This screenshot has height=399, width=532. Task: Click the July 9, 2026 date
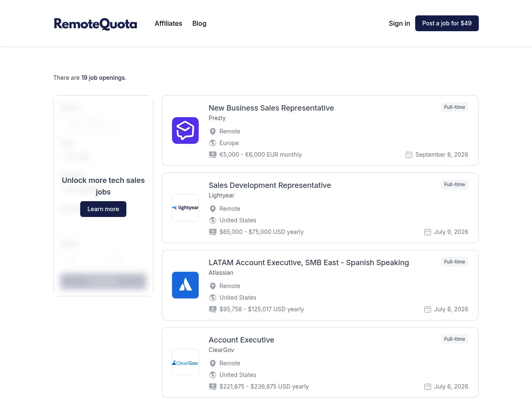[451, 232]
